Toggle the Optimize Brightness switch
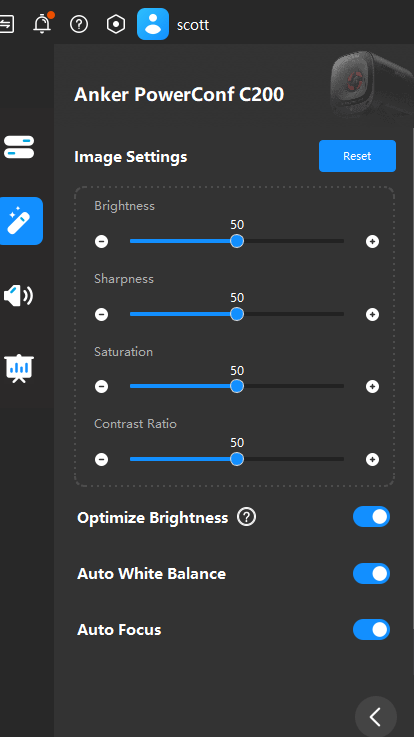The width and height of the screenshot is (414, 737). point(371,517)
